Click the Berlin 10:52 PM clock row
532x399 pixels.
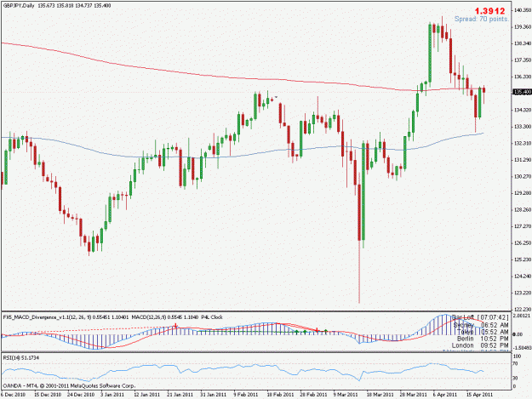(483, 339)
